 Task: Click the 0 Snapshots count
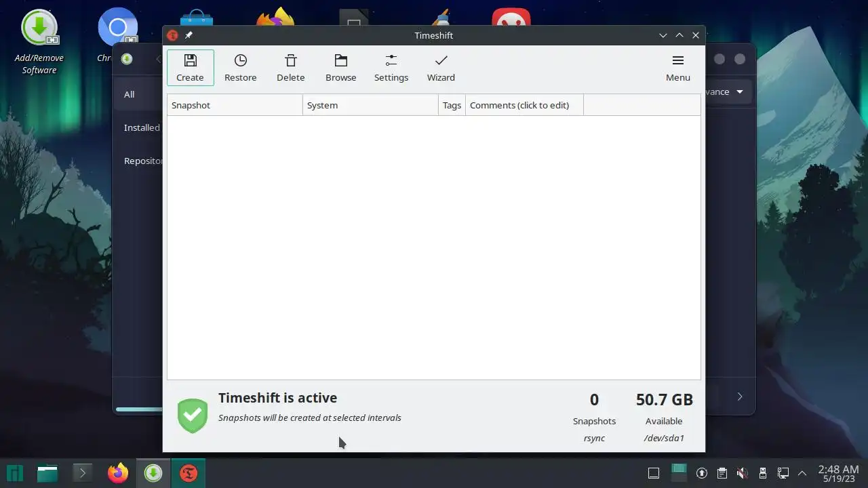pos(594,400)
